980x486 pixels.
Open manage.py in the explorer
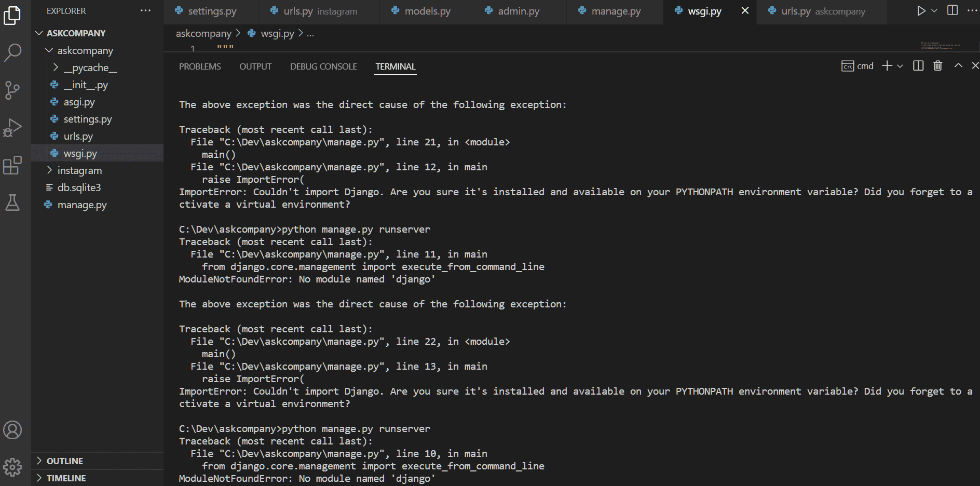click(x=82, y=205)
